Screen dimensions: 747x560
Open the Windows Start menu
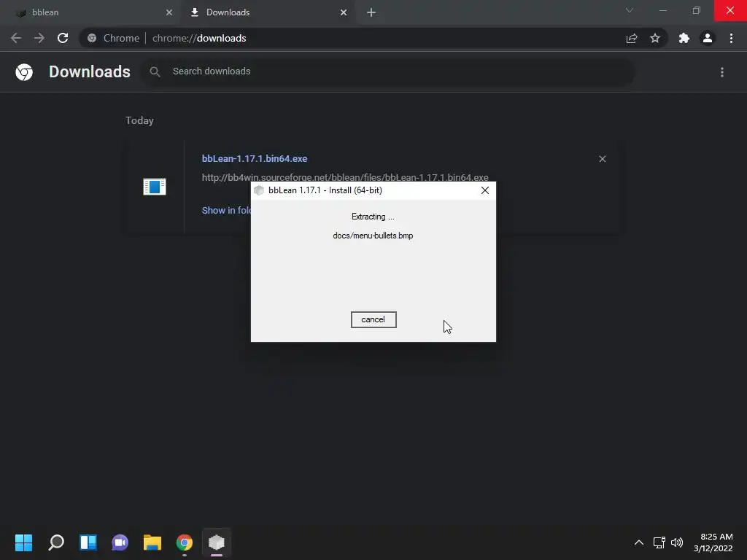pos(24,542)
